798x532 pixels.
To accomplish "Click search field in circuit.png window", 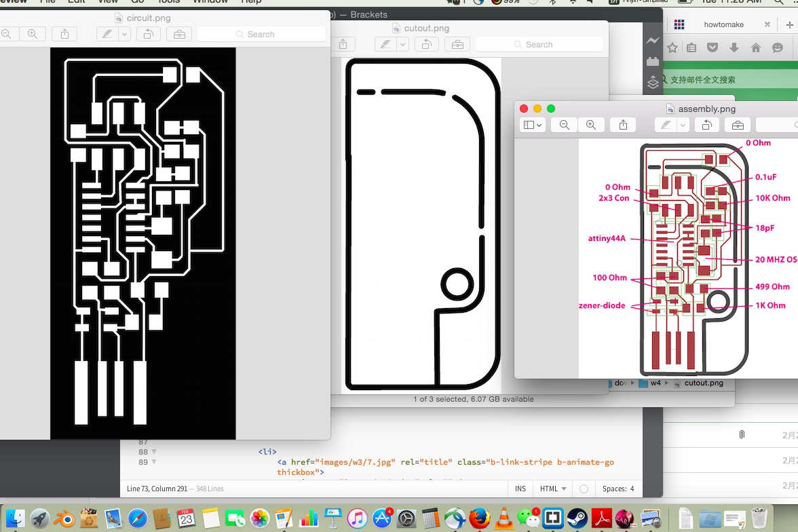I will (261, 34).
